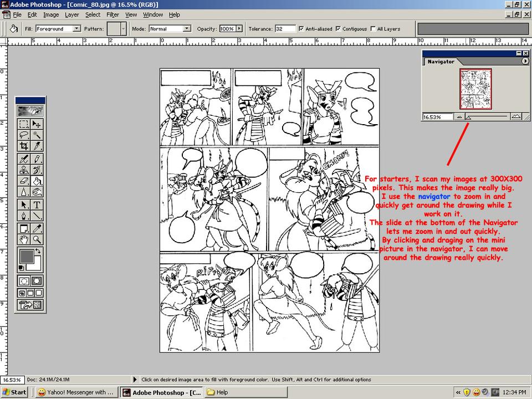Click the Windows Start button
Viewport: 532px width, 399px height.
tap(14, 392)
